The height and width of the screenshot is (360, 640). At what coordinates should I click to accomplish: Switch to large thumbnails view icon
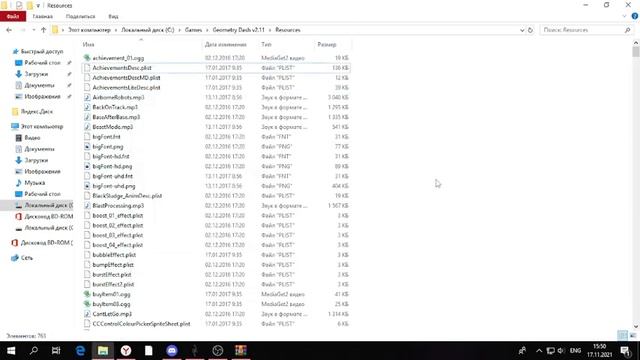click(x=633, y=335)
